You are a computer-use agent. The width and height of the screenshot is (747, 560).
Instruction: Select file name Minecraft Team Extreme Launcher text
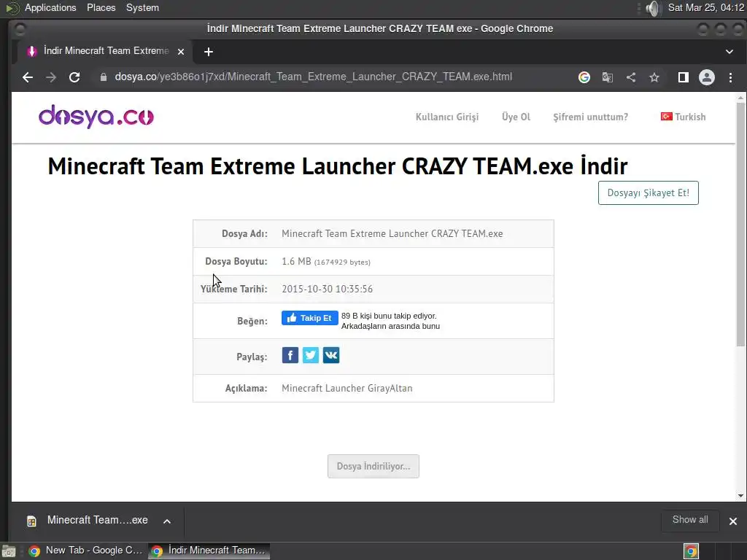point(392,234)
